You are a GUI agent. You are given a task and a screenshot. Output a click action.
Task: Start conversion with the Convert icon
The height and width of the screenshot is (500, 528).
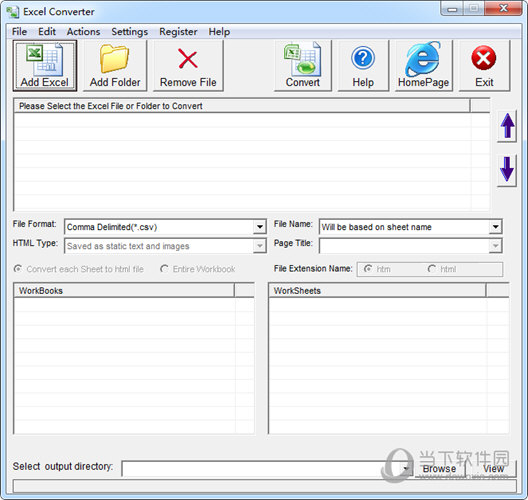[303, 66]
